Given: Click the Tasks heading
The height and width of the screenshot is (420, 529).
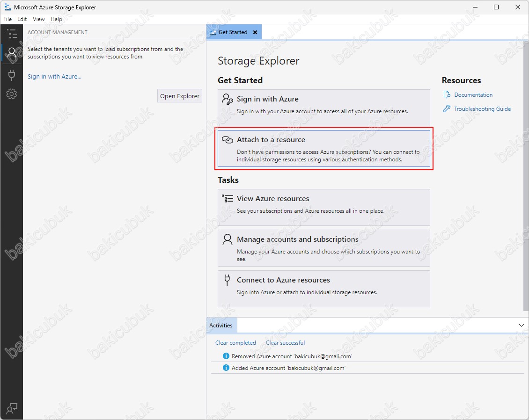Looking at the screenshot, I should 228,180.
